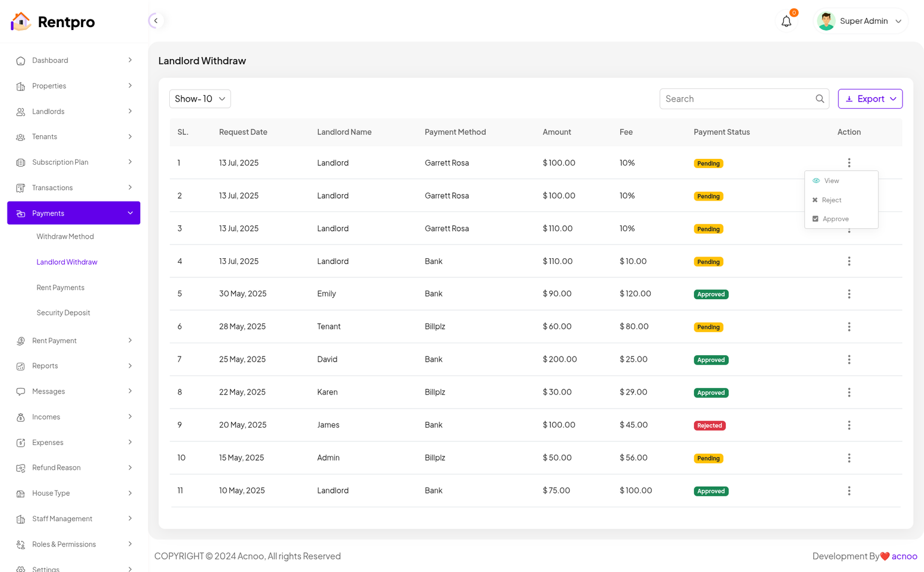Screen dimensions: 924x572
Task: Click the search magnifier icon
Action: coord(819,99)
